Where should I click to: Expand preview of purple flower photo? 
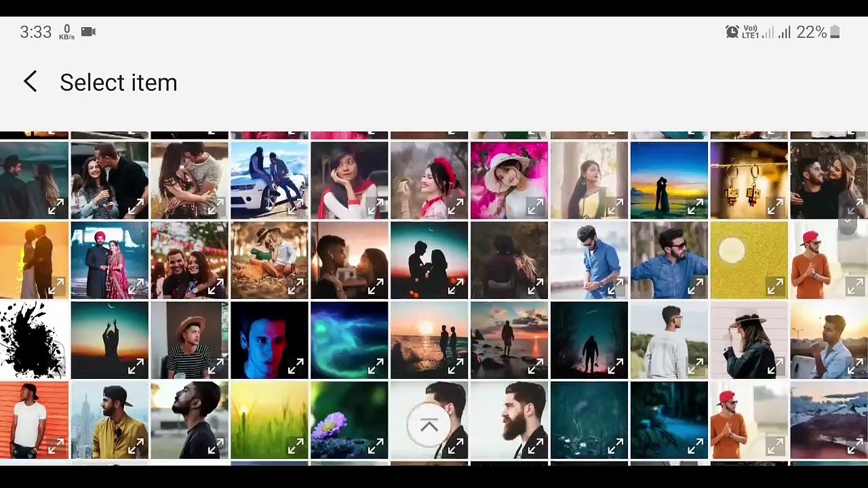click(376, 447)
